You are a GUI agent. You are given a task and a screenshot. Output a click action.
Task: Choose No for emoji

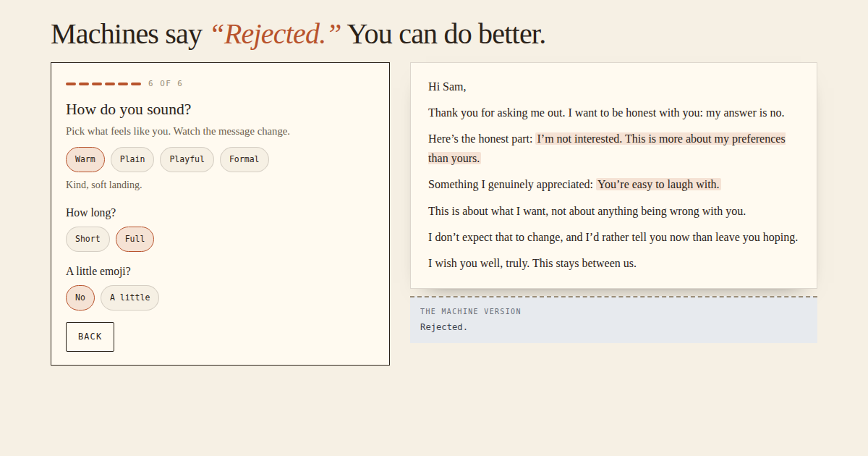pyautogui.click(x=80, y=297)
